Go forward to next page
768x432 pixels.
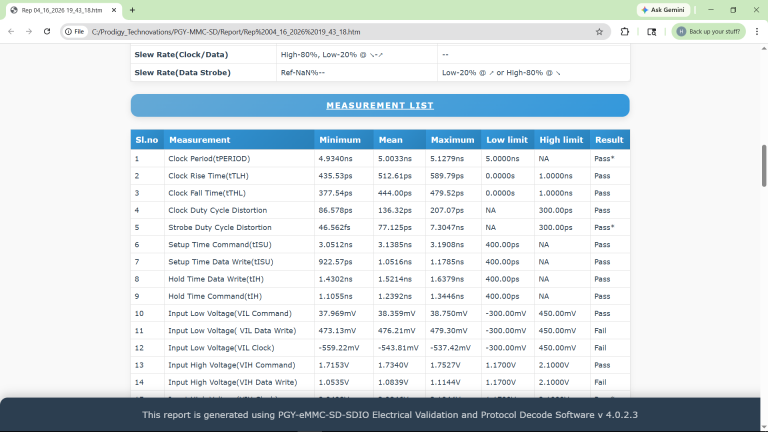[x=29, y=31]
